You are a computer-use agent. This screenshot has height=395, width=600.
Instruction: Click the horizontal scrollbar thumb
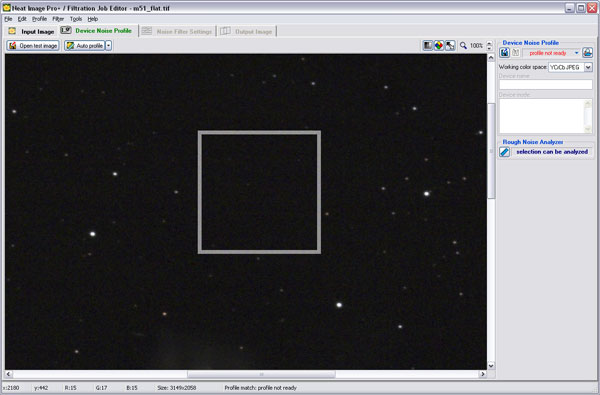pyautogui.click(x=261, y=374)
